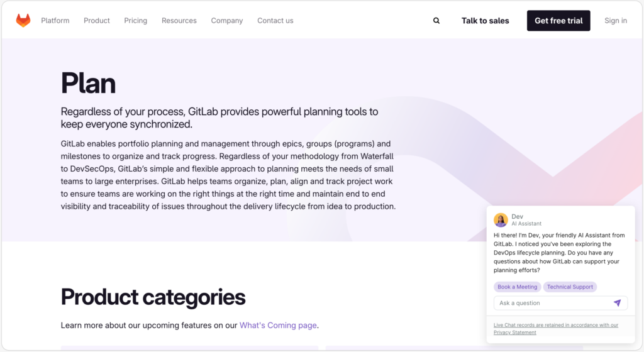This screenshot has width=644, height=352.
Task: Open the Platform navigation menu
Action: [55, 21]
